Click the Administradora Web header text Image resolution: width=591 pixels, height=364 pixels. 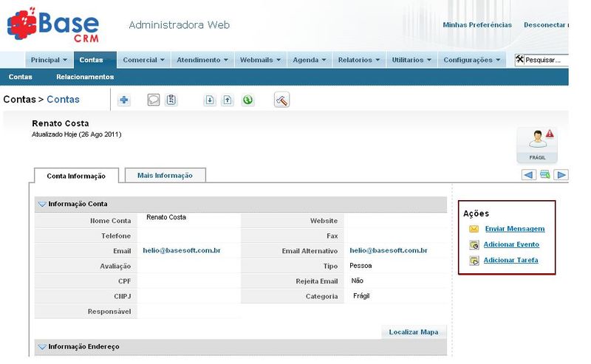pyautogui.click(x=180, y=25)
